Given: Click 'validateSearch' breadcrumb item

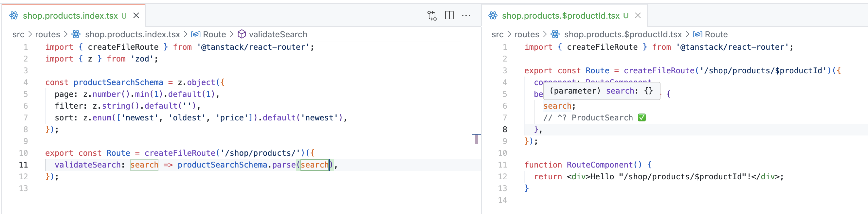Looking at the screenshot, I should click(278, 34).
